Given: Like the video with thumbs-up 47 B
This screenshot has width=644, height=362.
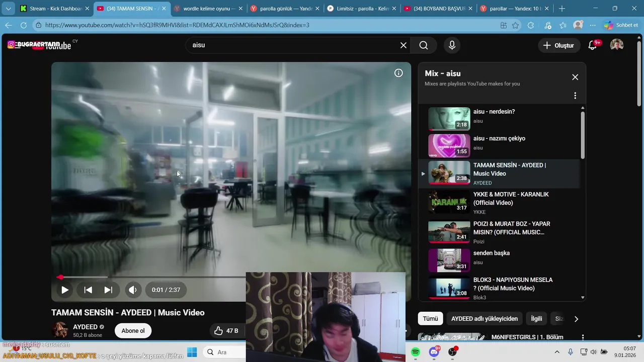Looking at the screenshot, I should point(226,330).
